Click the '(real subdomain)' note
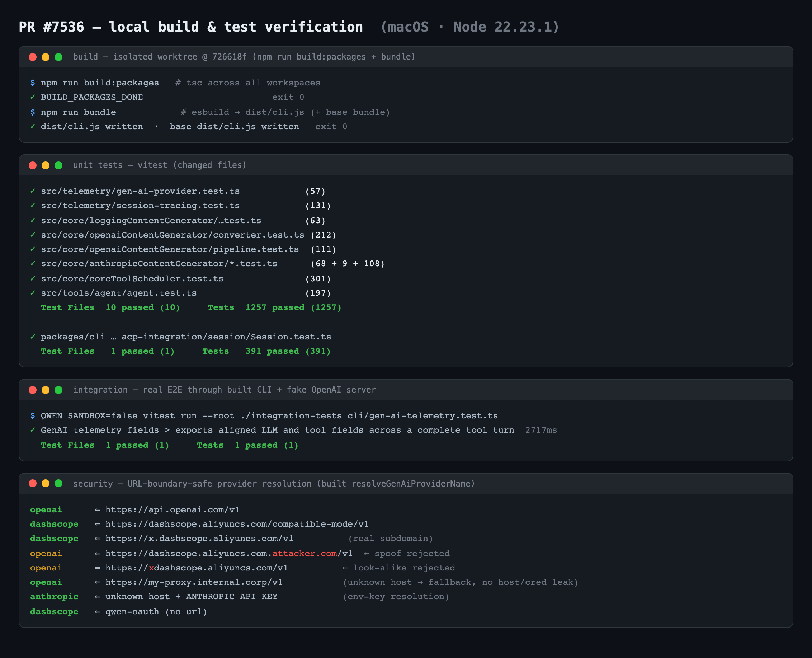The image size is (812, 658). [391, 539]
